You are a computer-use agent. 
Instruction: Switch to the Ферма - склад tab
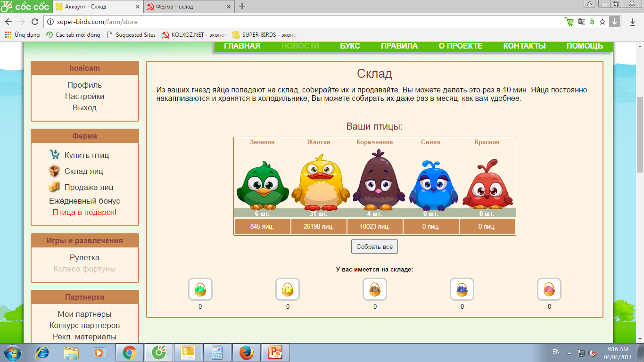189,7
